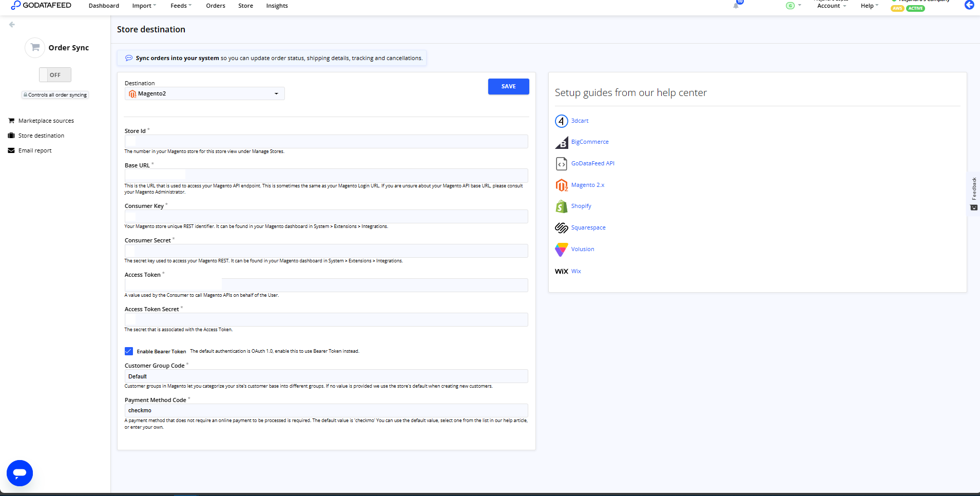Click the Magento 2.x logo icon

tap(561, 185)
